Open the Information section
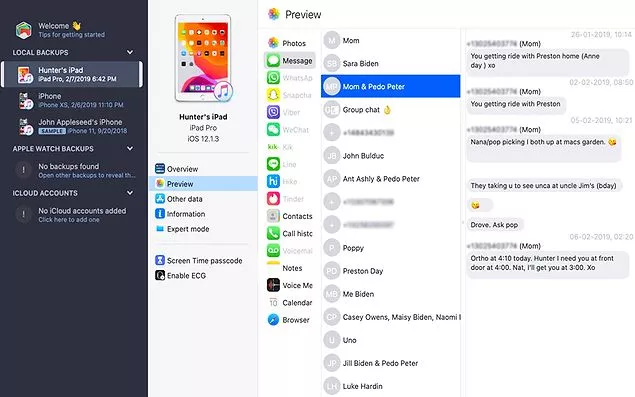 pyautogui.click(x=202, y=214)
